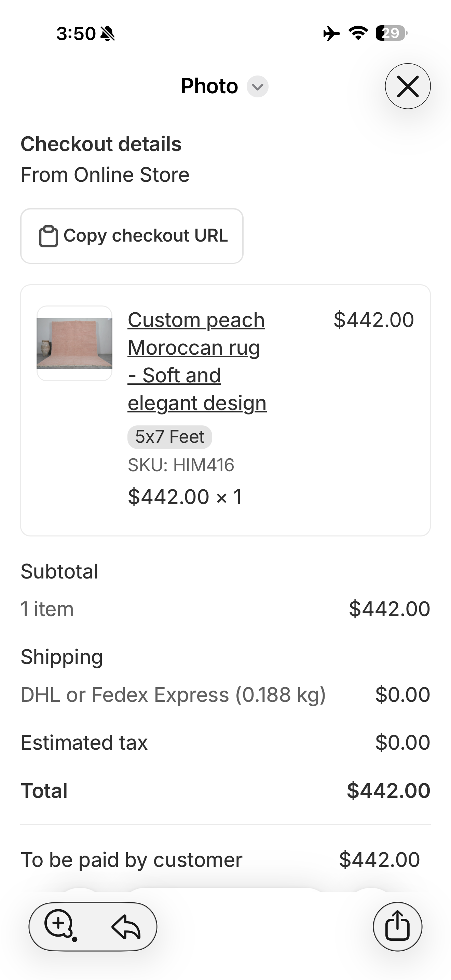451x980 pixels.
Task: Open the share sheet icon
Action: [397, 926]
